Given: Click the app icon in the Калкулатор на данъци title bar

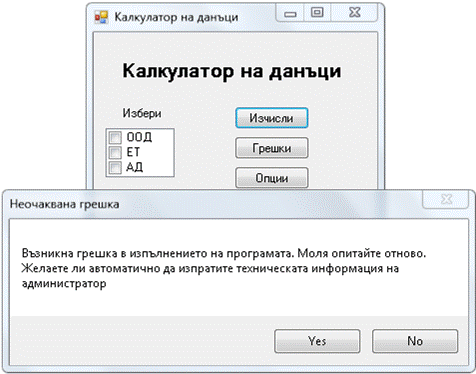Looking at the screenshot, I should coord(101,17).
